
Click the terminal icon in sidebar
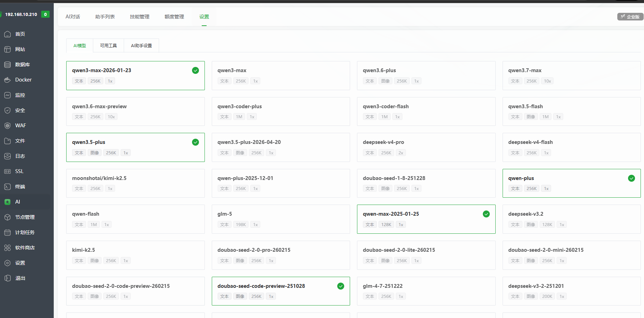click(8, 187)
